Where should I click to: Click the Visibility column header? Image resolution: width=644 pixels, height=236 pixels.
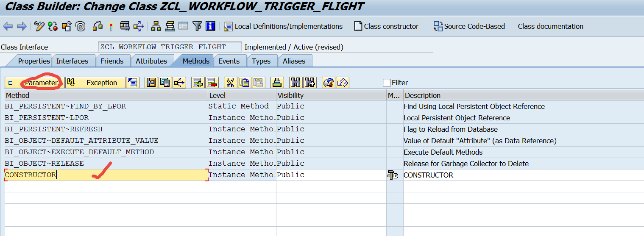[331, 95]
